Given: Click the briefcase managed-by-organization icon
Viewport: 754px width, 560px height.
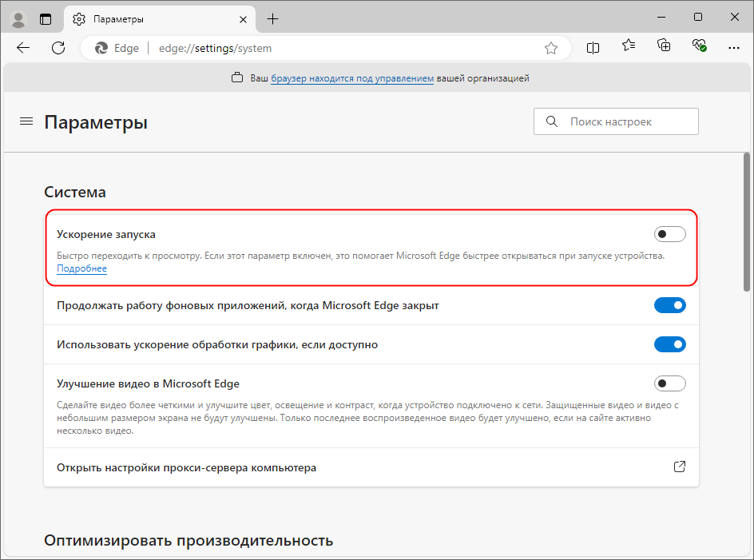Looking at the screenshot, I should pyautogui.click(x=237, y=77).
